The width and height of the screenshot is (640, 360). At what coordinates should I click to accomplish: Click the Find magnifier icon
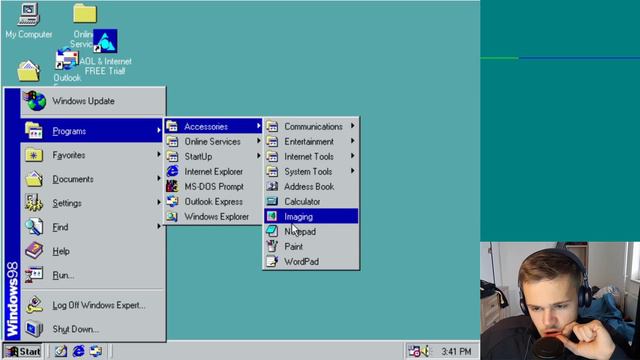pyautogui.click(x=33, y=227)
